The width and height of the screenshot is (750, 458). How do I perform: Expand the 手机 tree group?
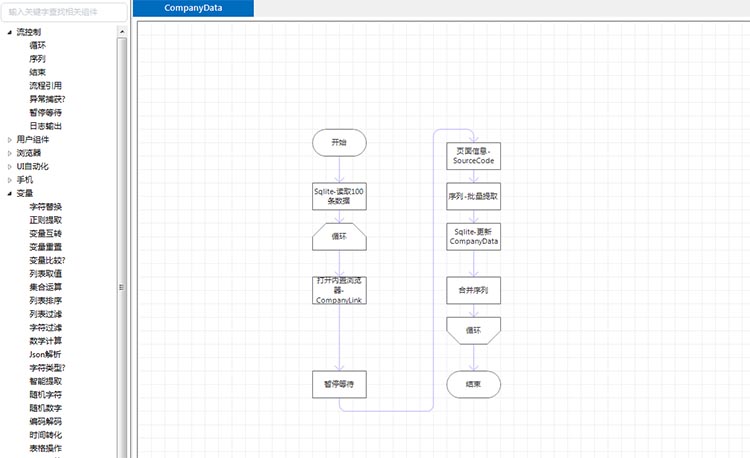tap(10, 180)
